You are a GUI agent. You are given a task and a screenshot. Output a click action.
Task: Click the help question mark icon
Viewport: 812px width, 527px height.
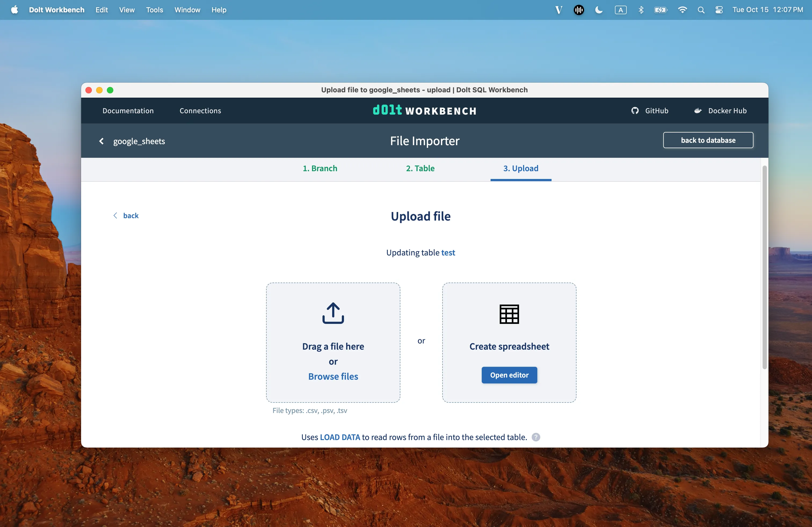pyautogui.click(x=536, y=437)
